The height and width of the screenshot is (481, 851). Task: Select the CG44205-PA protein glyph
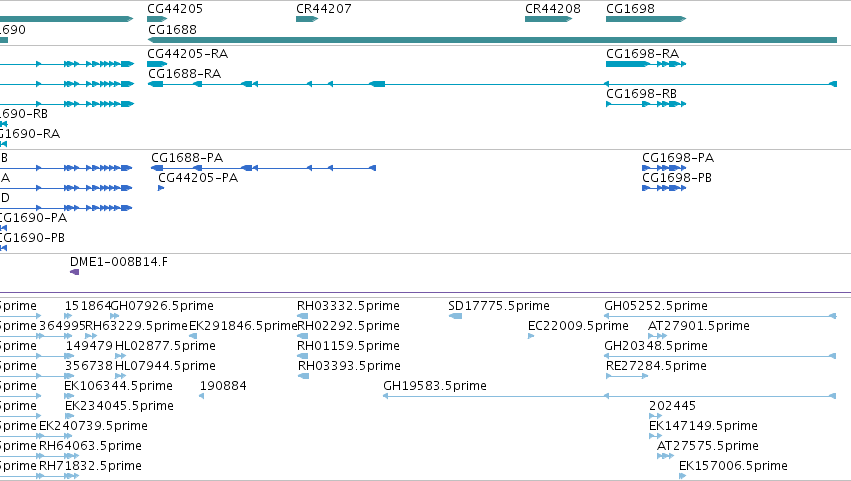tap(161, 188)
